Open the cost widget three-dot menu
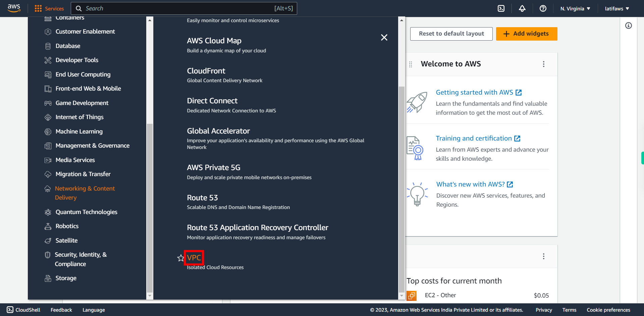Screen dimensions: 644x316 544,256
